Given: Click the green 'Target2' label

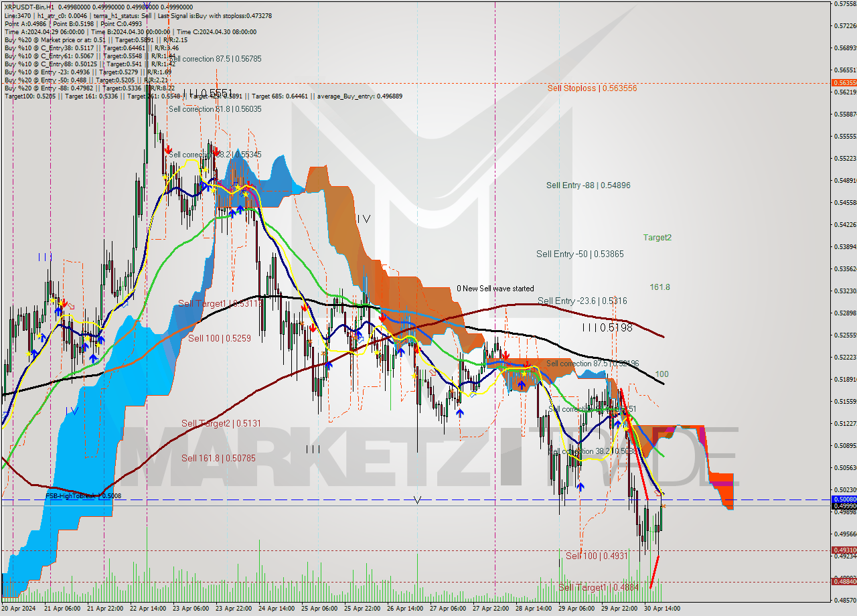Looking at the screenshot, I should pos(657,238).
